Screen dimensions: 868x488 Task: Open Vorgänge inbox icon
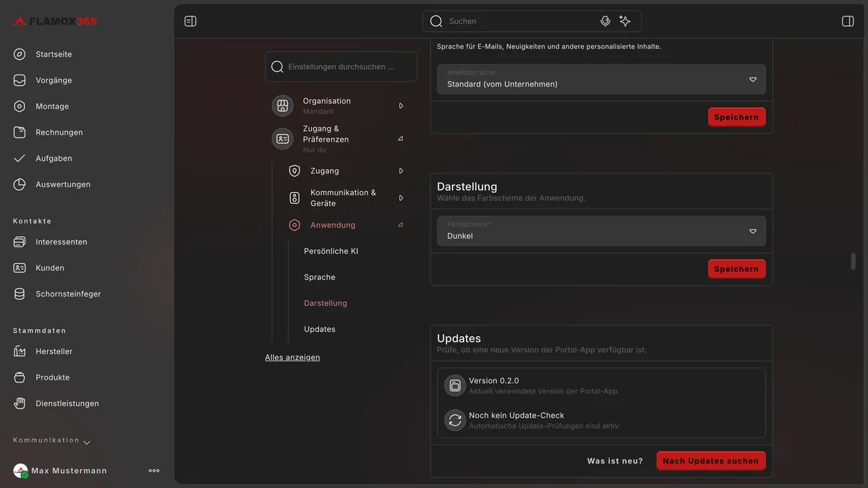pos(20,80)
